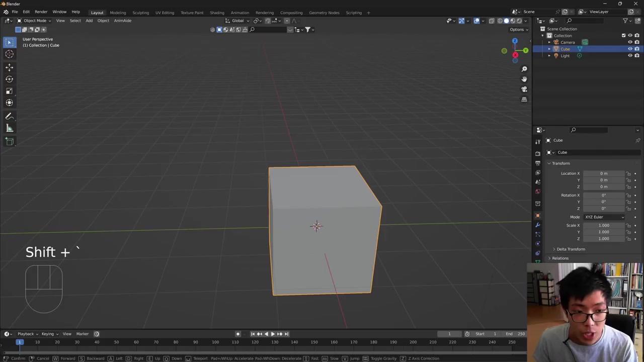The width and height of the screenshot is (644, 362).
Task: Toggle Collection exclude checkbox in outliner
Action: pos(623,36)
